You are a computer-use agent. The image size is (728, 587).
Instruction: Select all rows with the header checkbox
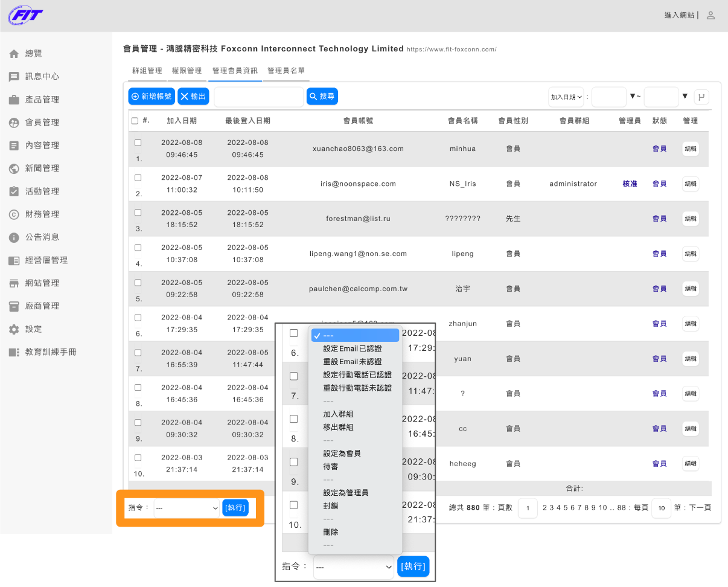[x=135, y=121]
